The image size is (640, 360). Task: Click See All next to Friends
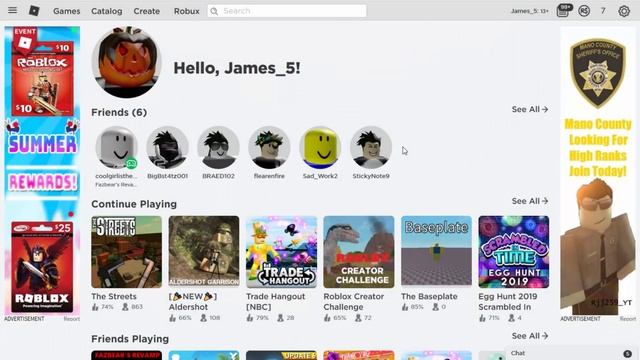(530, 109)
